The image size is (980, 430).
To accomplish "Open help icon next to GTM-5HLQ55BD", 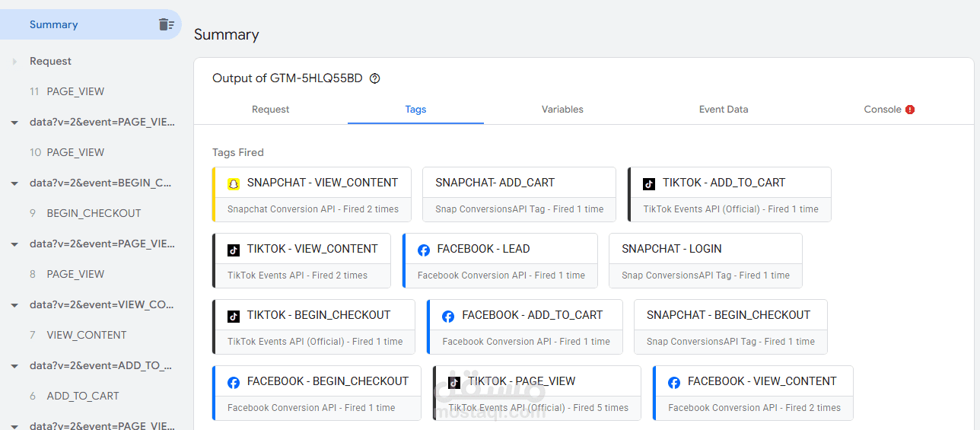I will click(374, 78).
